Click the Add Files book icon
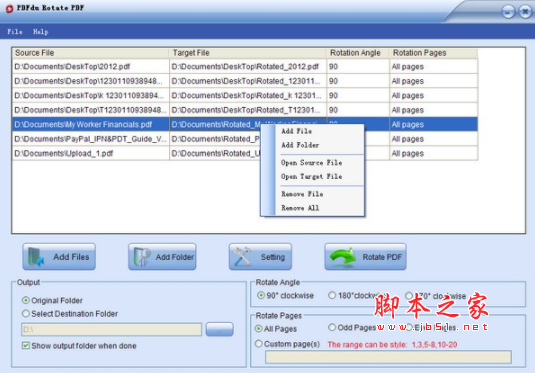 [36, 257]
